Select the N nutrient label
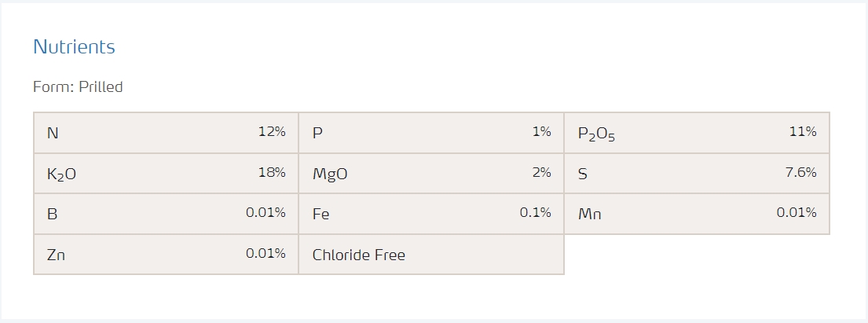 tap(53, 133)
